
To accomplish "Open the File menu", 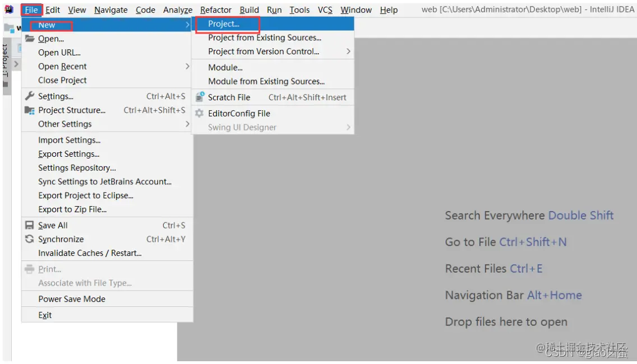I will pos(31,10).
